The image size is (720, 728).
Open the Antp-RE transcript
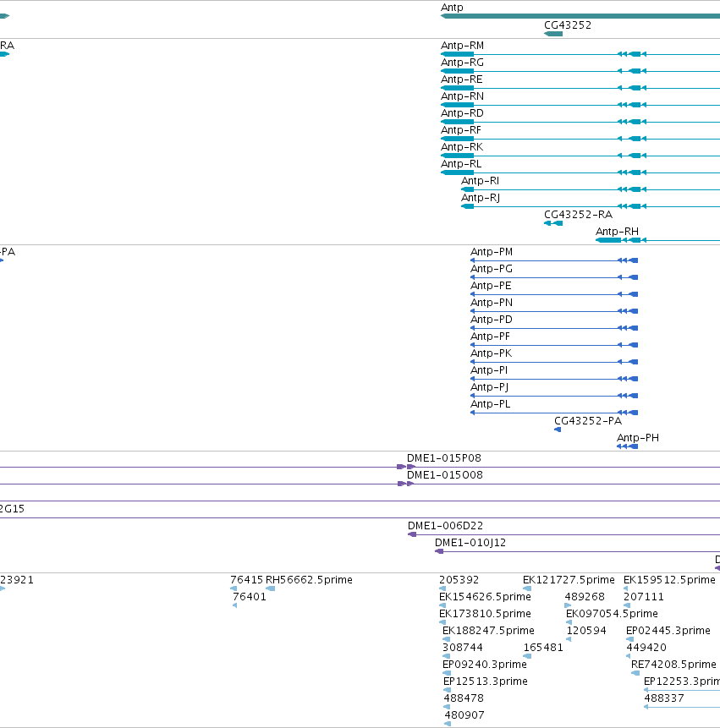(x=462, y=79)
